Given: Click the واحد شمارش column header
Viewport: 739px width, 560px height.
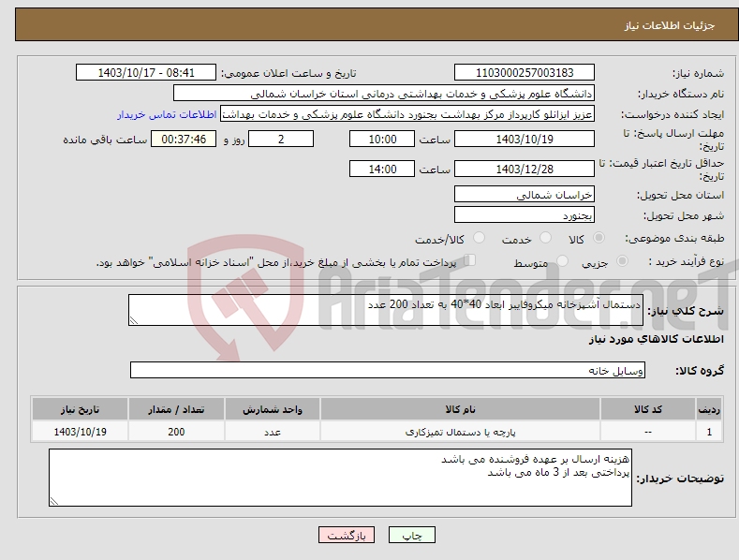Looking at the screenshot, I should pos(273,409).
